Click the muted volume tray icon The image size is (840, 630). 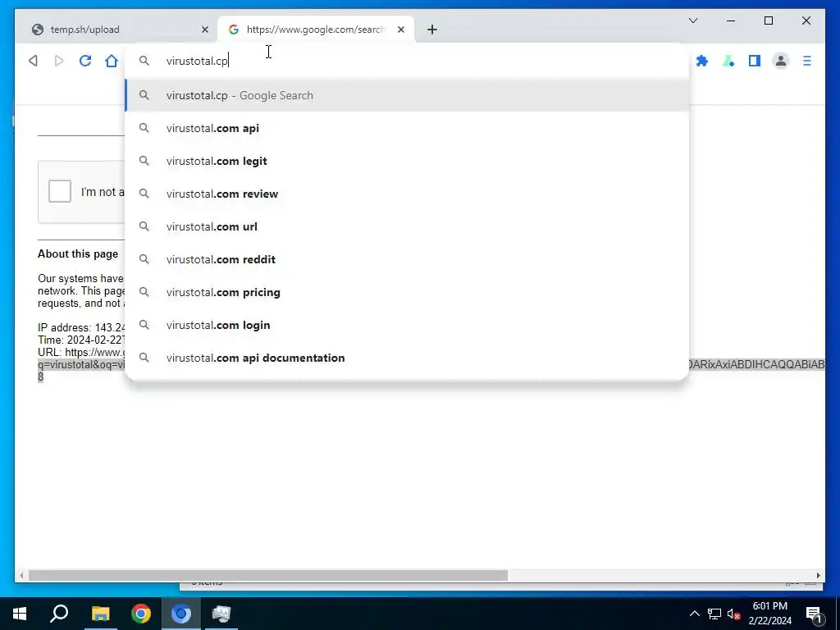734,614
